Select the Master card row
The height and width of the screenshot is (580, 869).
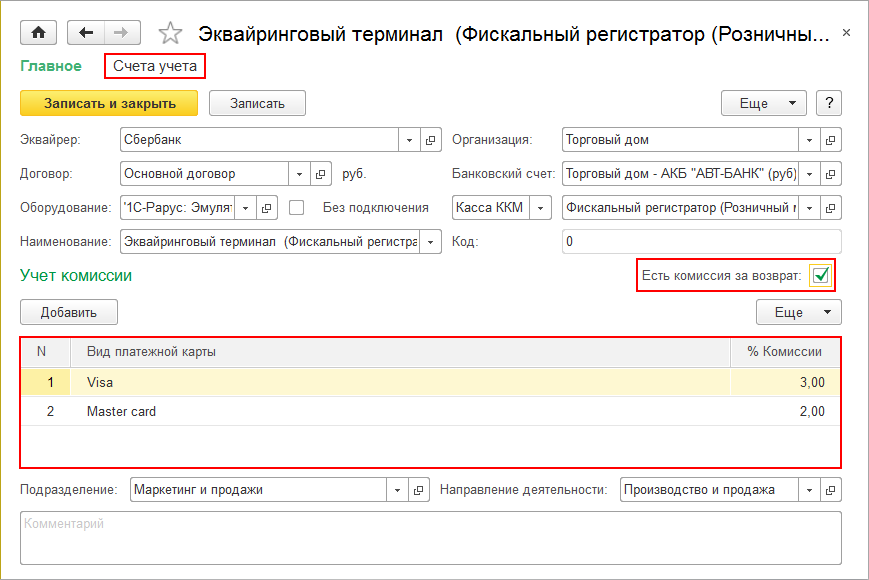431,412
